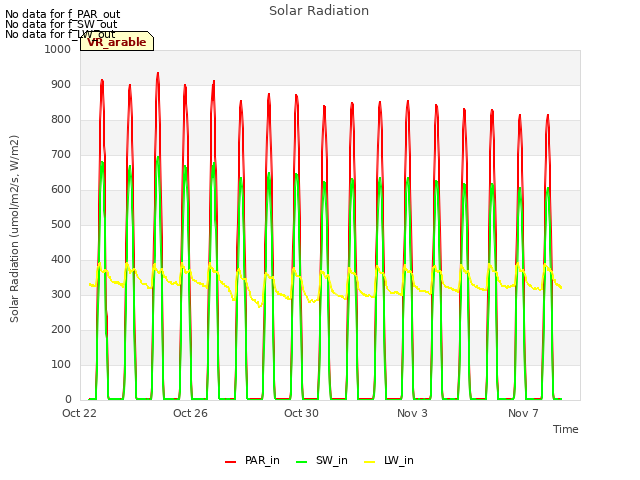The height and width of the screenshot is (480, 640).
Task: Click the SW_in legend label
Action: [x=331, y=460]
